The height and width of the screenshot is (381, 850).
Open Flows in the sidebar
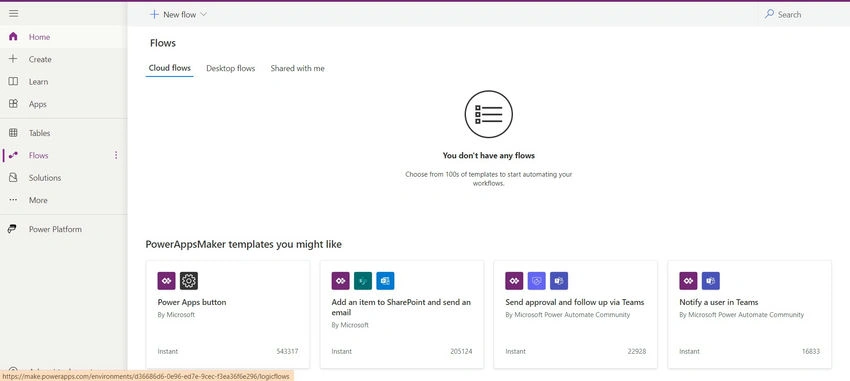coord(63,156)
